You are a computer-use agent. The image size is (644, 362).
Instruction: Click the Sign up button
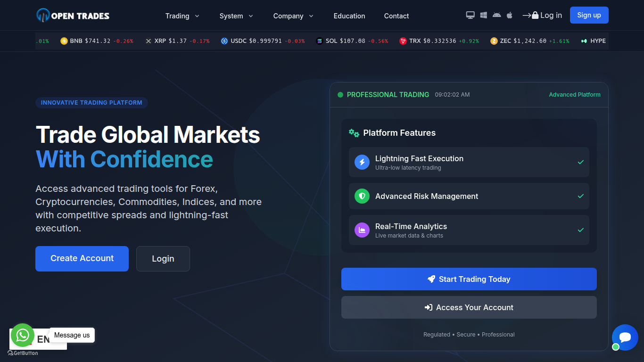[589, 15]
